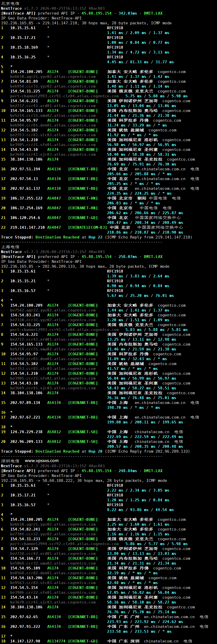Click hop IP 154.54.95.109
This screenshot has width=217, height=644.
click(25, 568)
